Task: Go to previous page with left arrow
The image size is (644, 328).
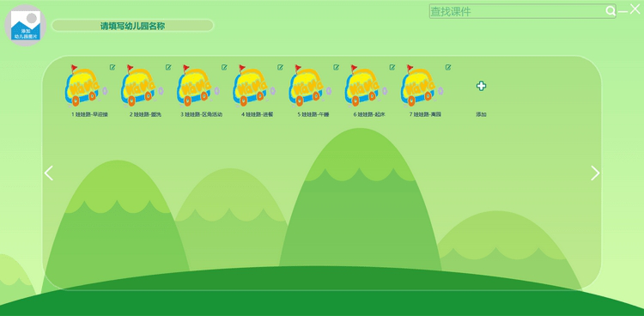Action: coord(49,173)
